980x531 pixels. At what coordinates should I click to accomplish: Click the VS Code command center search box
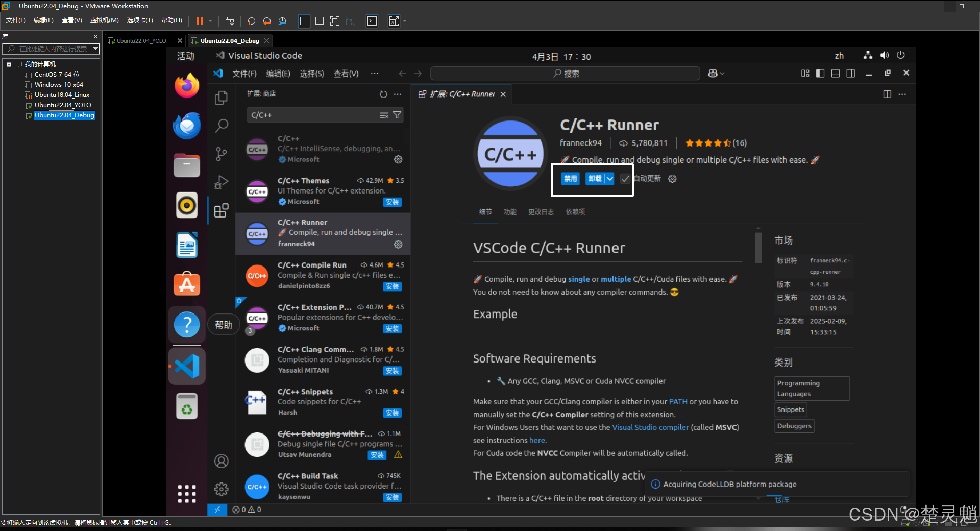pos(565,74)
